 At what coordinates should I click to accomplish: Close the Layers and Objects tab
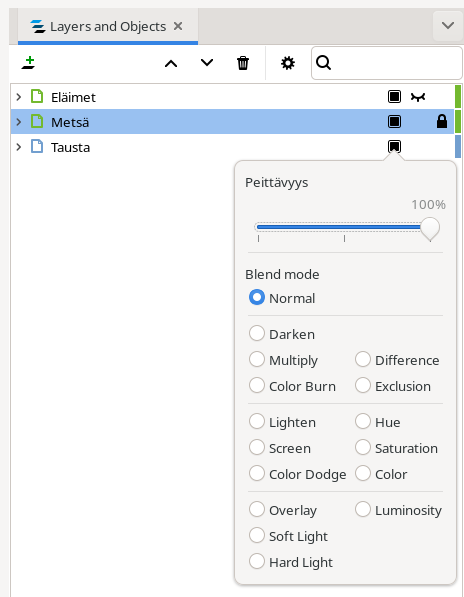click(178, 26)
